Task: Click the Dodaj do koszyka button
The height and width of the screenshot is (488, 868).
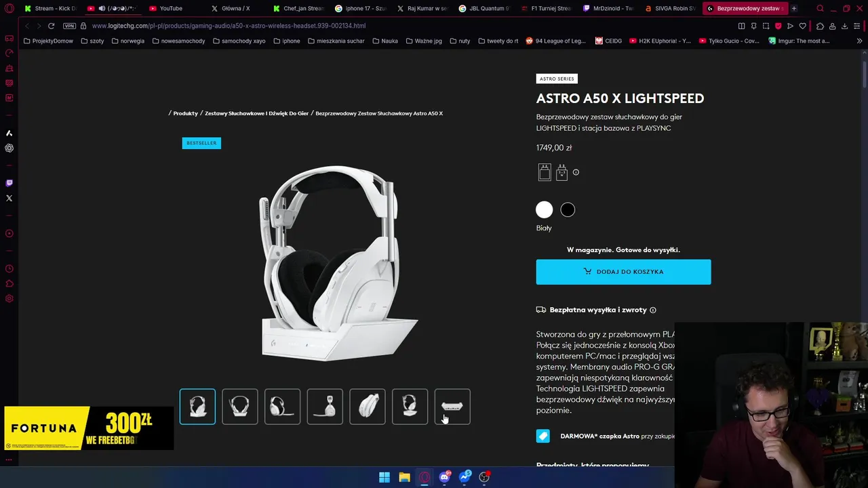Action: tap(623, 272)
